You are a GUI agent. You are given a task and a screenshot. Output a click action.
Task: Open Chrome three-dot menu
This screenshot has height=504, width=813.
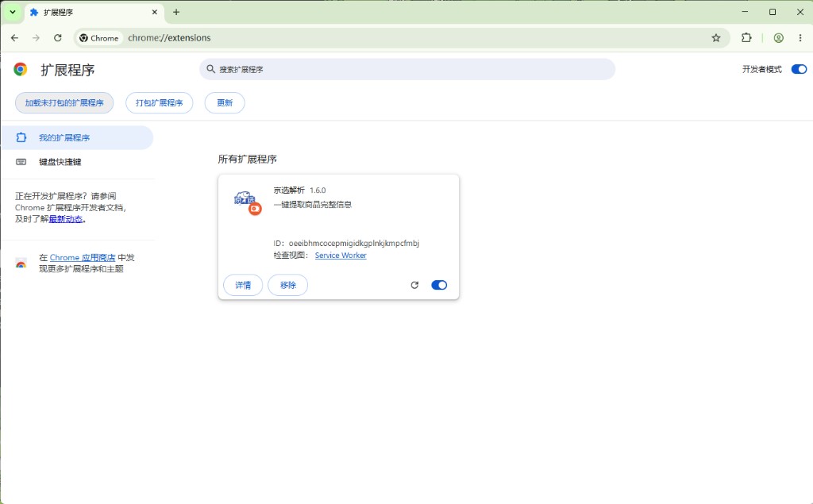(x=800, y=38)
